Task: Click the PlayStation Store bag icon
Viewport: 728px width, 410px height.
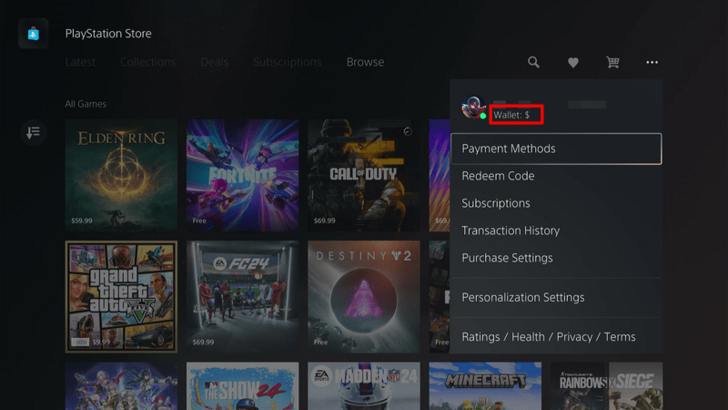Action: (x=33, y=33)
